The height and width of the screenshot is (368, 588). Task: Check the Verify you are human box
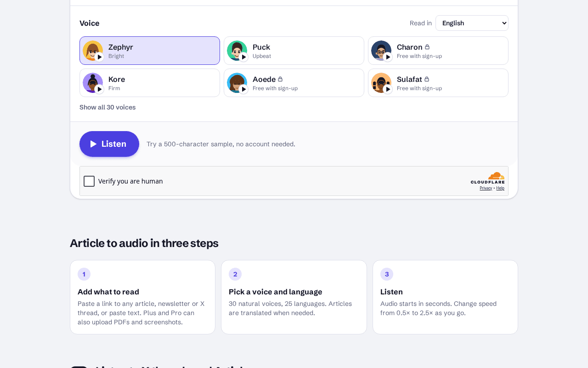89,181
